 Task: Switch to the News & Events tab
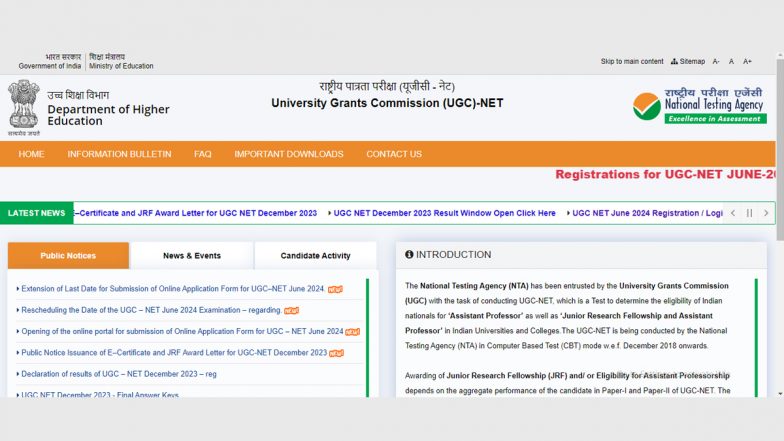click(x=192, y=256)
